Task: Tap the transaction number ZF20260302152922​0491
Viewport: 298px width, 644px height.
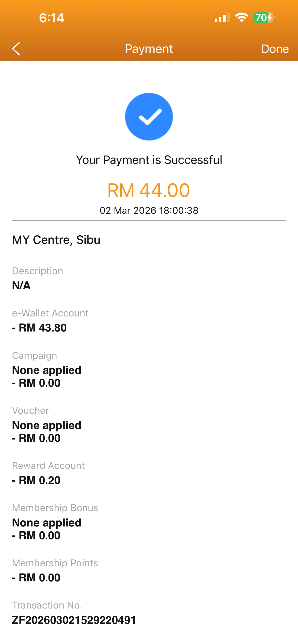Action: click(x=74, y=620)
